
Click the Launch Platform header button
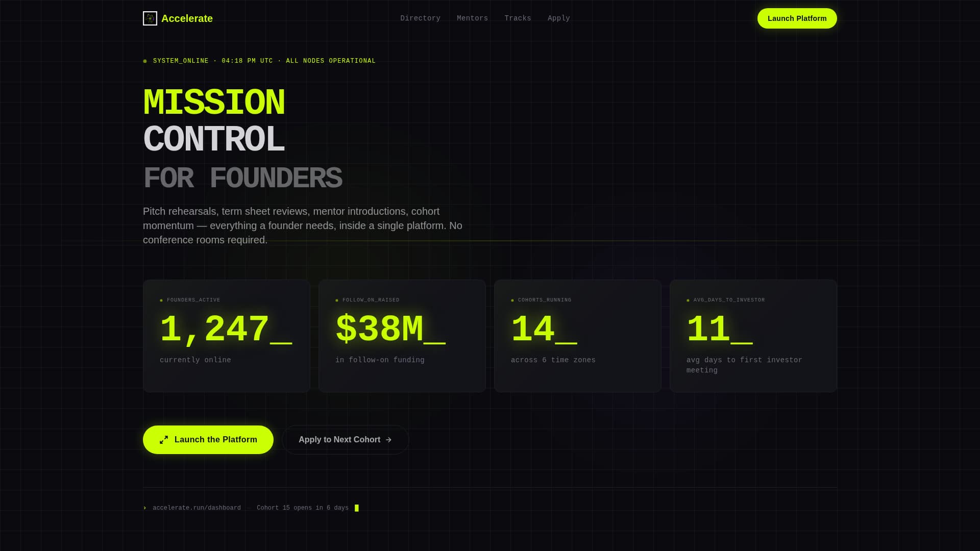(x=797, y=18)
